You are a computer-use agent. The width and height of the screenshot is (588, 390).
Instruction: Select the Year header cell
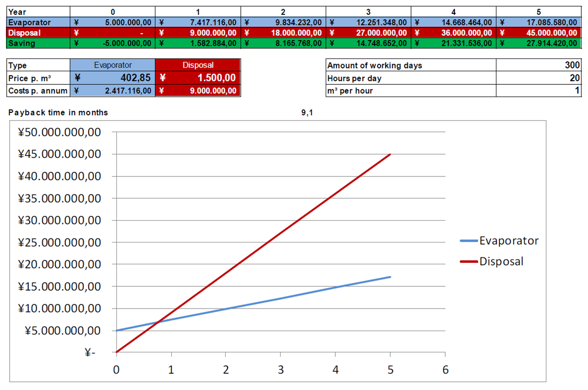click(38, 12)
